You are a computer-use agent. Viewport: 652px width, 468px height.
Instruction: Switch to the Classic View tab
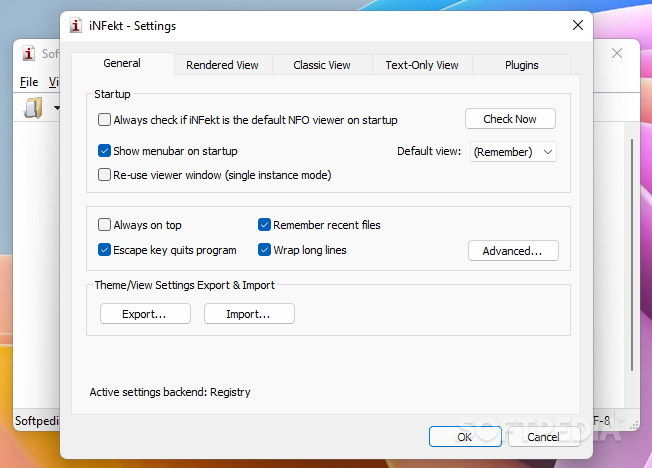pyautogui.click(x=322, y=65)
